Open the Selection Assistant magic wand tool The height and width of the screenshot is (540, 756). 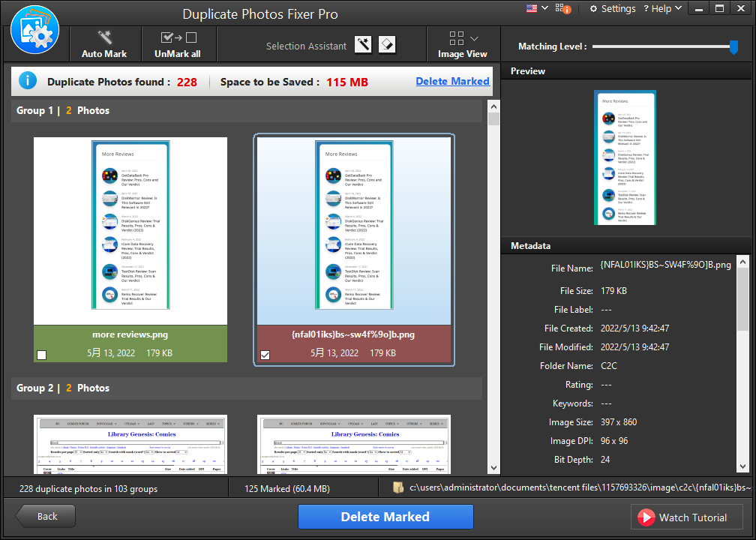click(x=363, y=44)
